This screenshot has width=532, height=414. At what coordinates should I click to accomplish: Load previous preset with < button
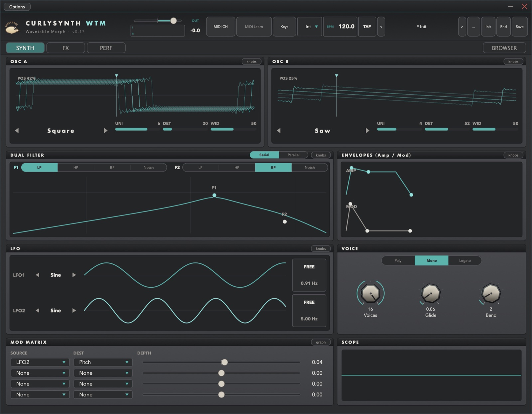click(381, 27)
